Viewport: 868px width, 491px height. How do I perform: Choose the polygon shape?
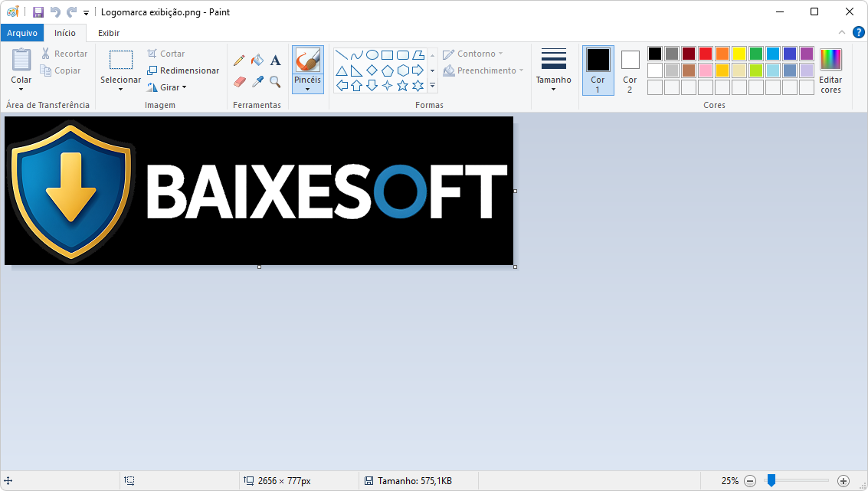point(418,55)
